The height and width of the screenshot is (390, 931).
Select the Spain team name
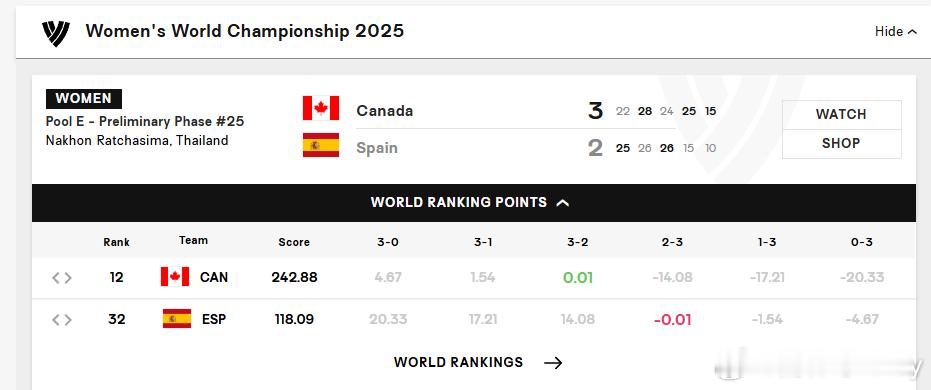(377, 148)
